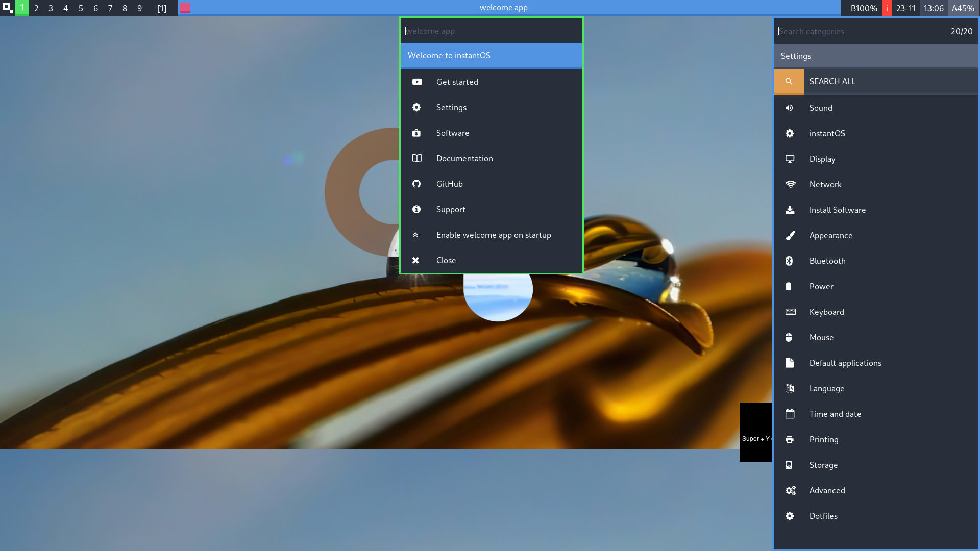Click the GitHub logo icon

[x=416, y=184]
